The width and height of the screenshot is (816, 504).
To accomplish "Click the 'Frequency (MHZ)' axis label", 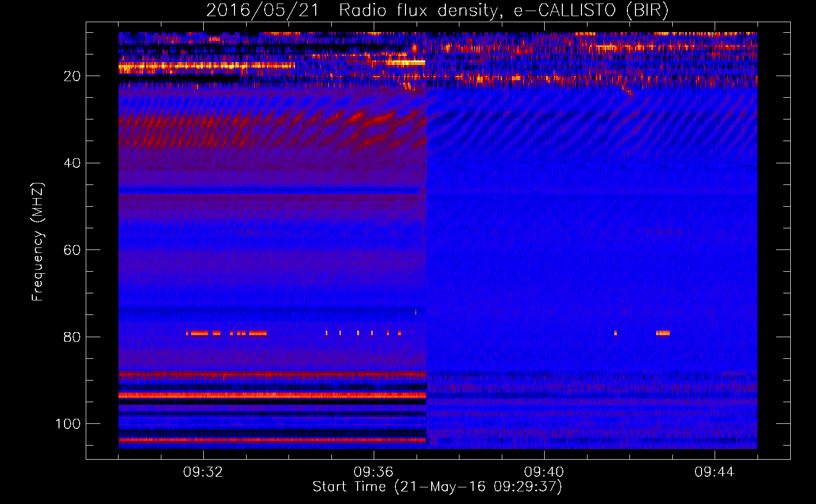I will click(x=38, y=242).
